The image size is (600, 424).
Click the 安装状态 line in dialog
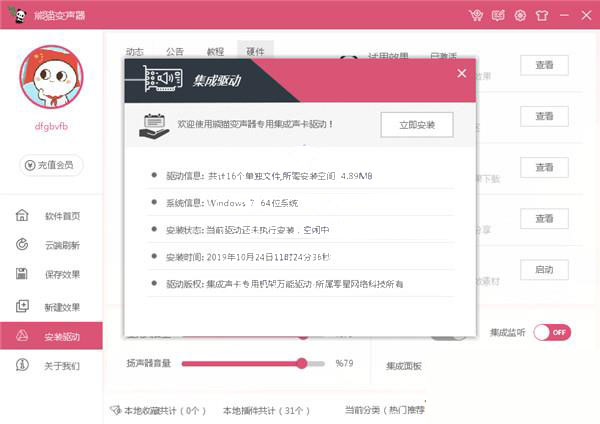pyautogui.click(x=248, y=230)
